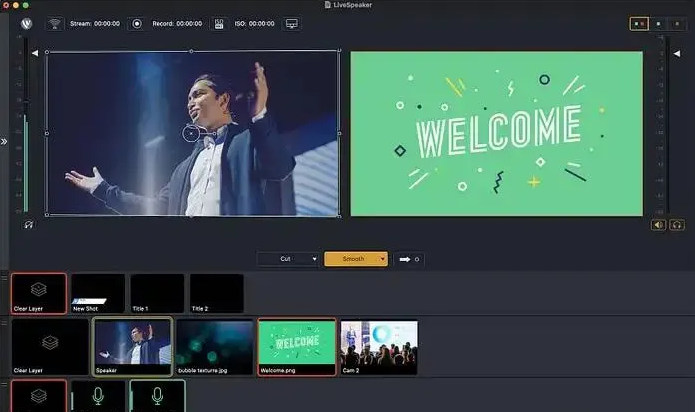Viewport: 695px width, 412px height.
Task: Select the first layer Clear Layer shot
Action: tap(39, 293)
